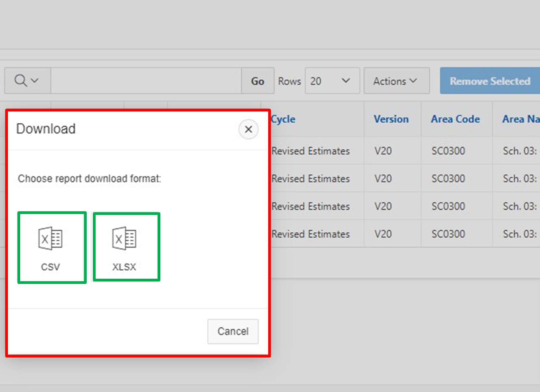Choose the CSV download format icon
This screenshot has width=540, height=392.
(51, 247)
